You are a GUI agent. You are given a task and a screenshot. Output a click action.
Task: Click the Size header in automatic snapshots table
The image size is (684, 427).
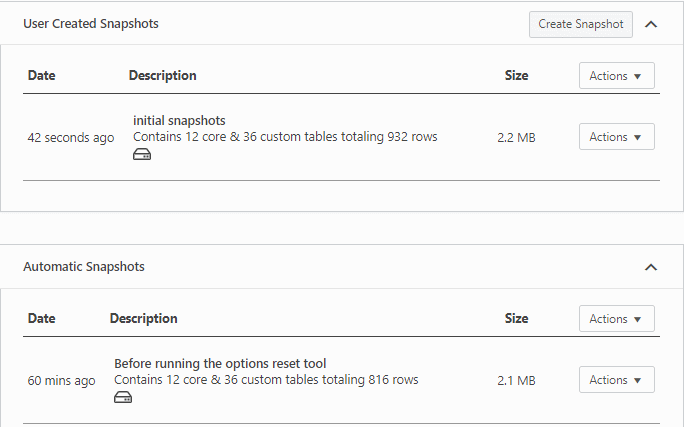tap(516, 319)
